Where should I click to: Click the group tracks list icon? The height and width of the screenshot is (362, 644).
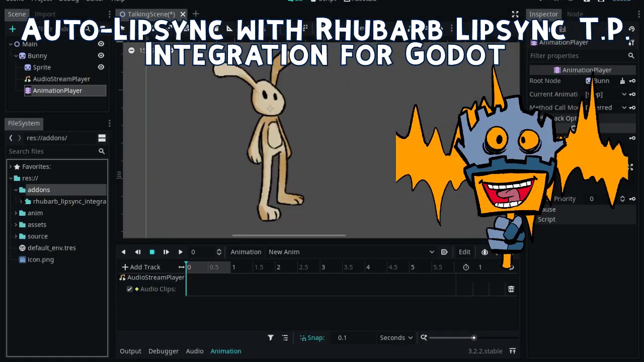tap(285, 338)
